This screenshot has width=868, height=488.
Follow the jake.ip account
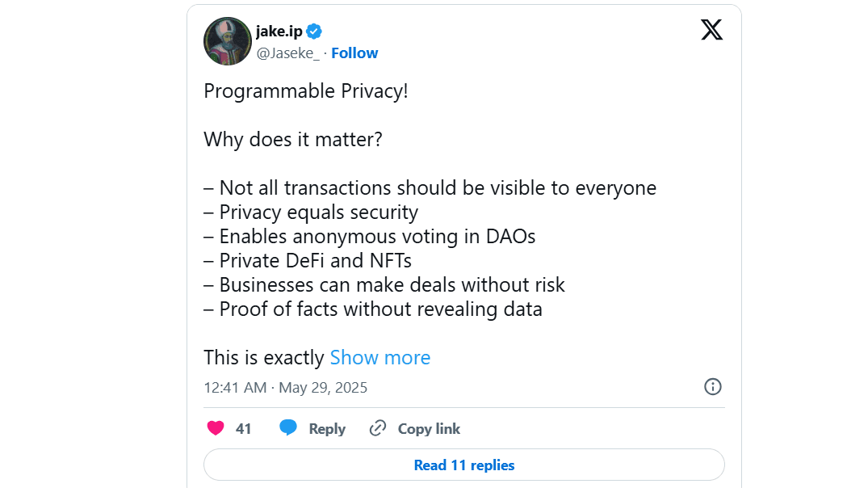click(354, 53)
